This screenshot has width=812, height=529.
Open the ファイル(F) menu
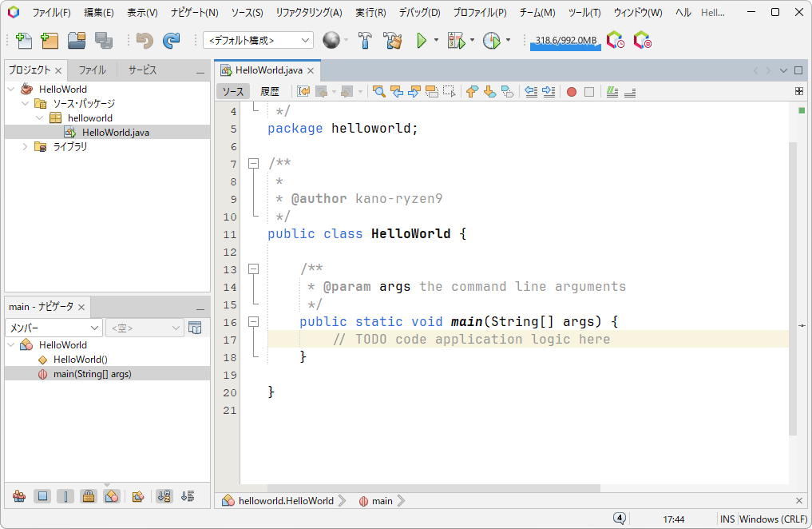(51, 13)
